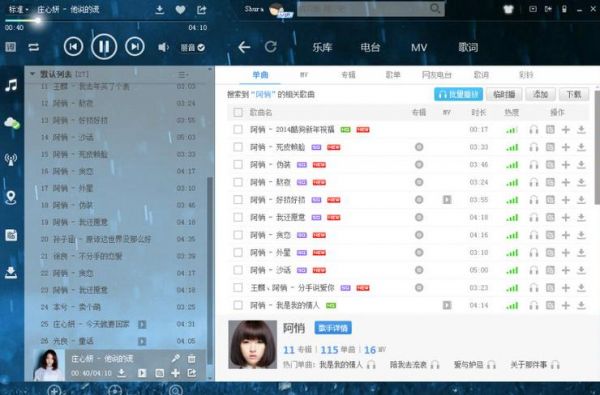Check the 2014酷狗新年祝福 song checkbox
The image size is (600, 395).
pyautogui.click(x=238, y=129)
